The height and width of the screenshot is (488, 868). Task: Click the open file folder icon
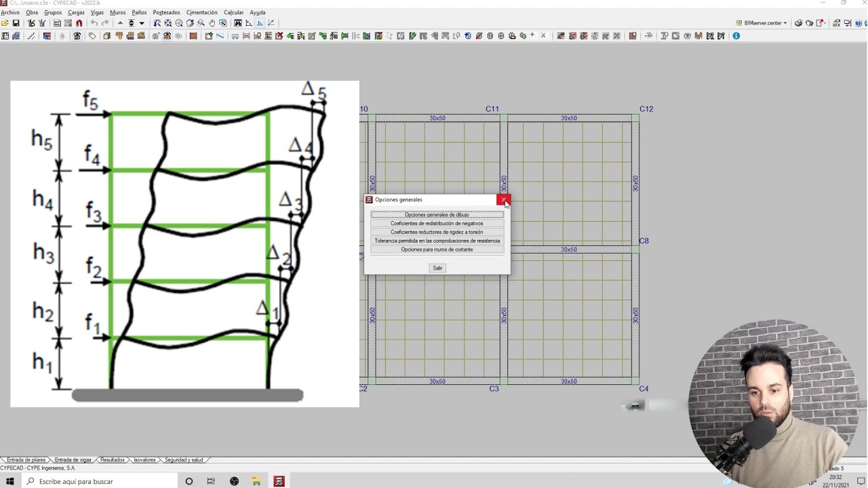click(5, 23)
